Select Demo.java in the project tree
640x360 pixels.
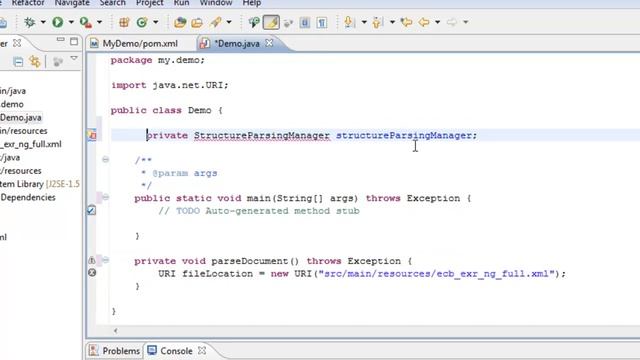click(21, 118)
